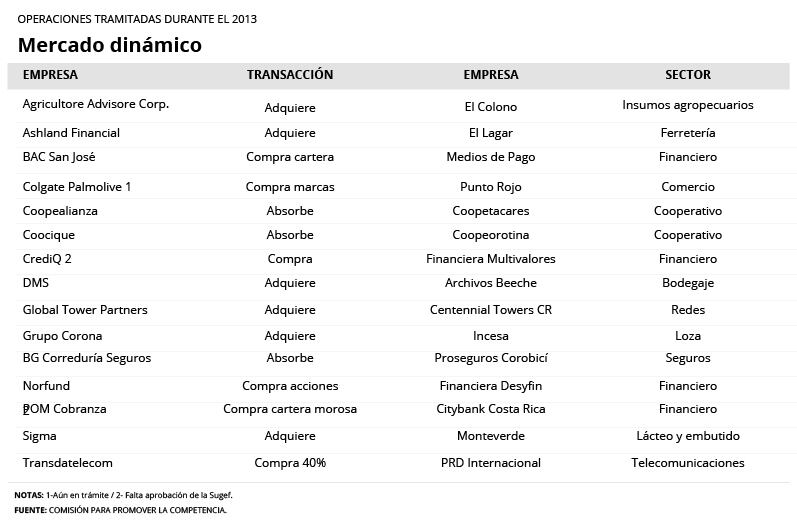
Task: Click the SECTOR column header
Action: pyautogui.click(x=688, y=75)
